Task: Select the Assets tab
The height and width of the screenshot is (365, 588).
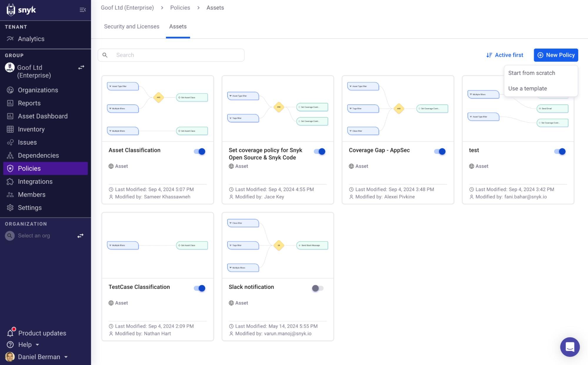Action: [x=178, y=26]
